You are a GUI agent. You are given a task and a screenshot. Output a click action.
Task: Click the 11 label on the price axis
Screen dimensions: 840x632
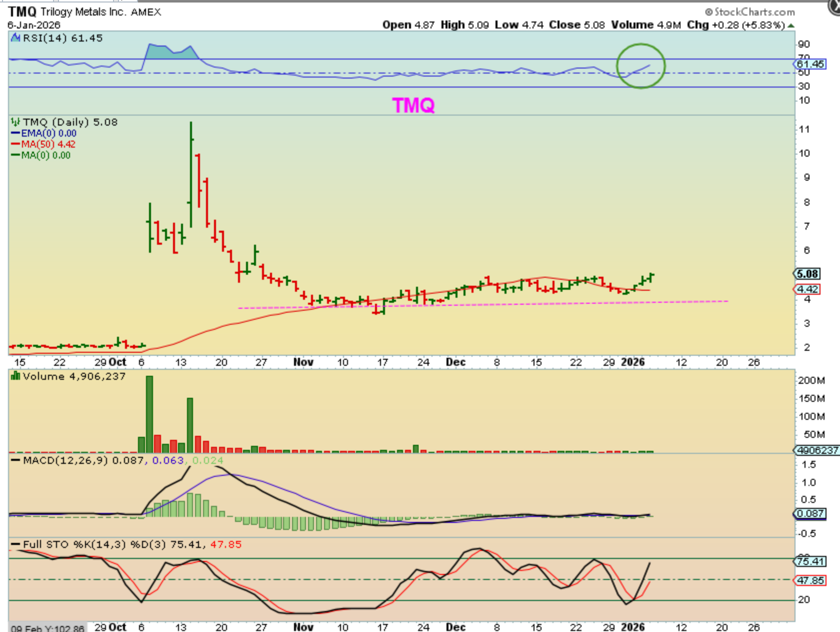pyautogui.click(x=804, y=130)
